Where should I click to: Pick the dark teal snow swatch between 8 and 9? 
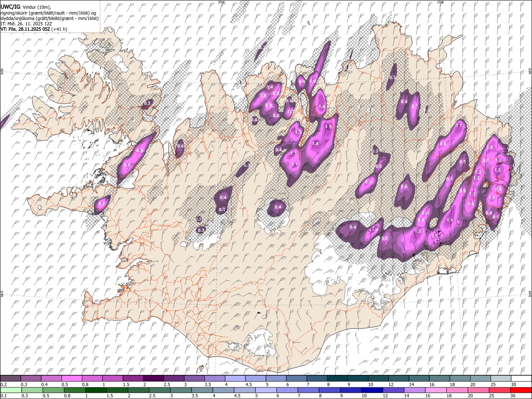tap(337, 378)
